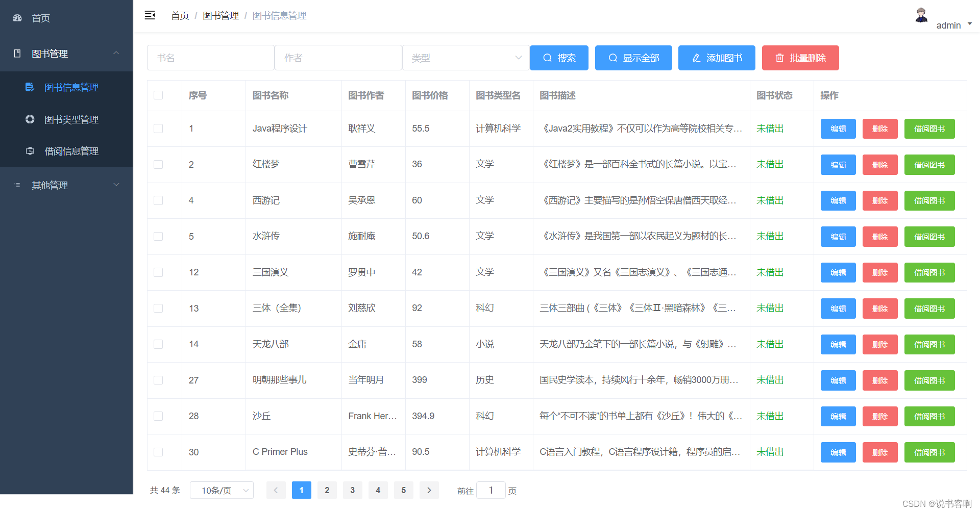Click 编辑 for 水浒传
Screen dimensions: 980x513
[838, 237]
